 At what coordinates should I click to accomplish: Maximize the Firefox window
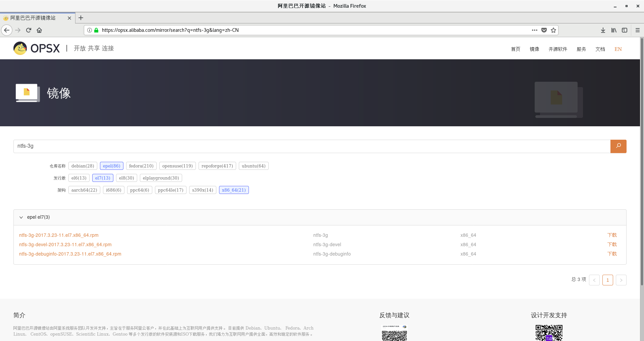(626, 6)
